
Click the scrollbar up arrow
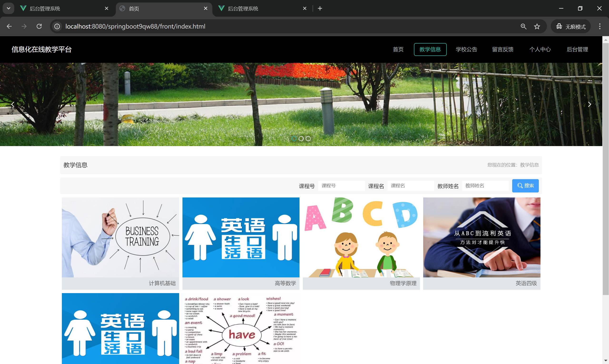point(606,39)
